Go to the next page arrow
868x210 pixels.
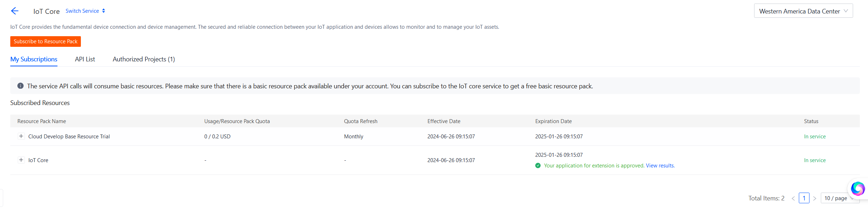click(x=815, y=198)
